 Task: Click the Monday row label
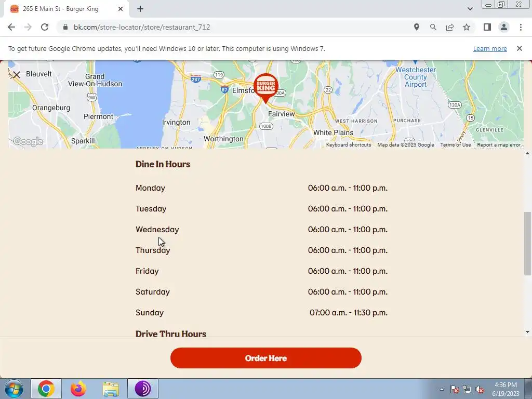pyautogui.click(x=150, y=188)
